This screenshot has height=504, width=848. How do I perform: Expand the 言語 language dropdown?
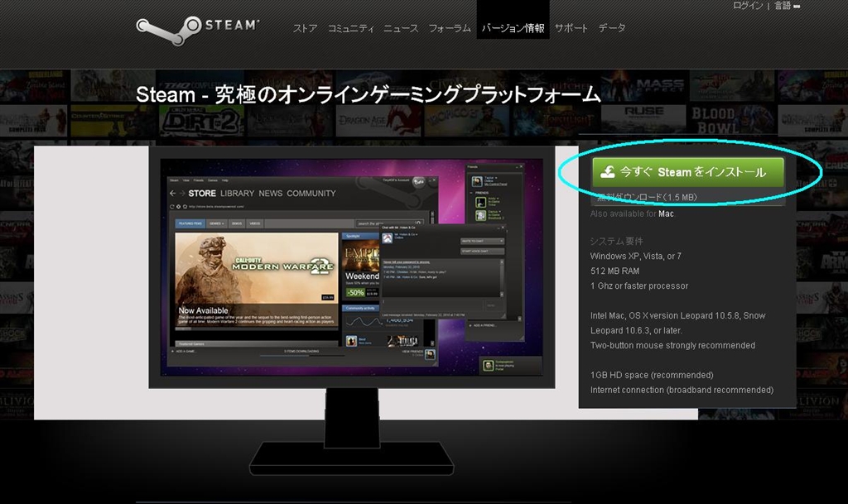point(787,6)
